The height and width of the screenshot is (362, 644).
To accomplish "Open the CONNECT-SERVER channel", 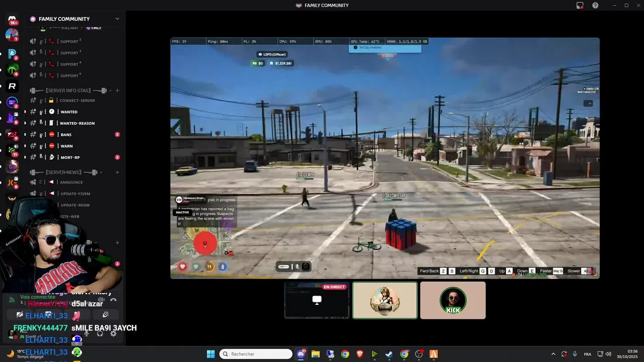I will (x=74, y=101).
